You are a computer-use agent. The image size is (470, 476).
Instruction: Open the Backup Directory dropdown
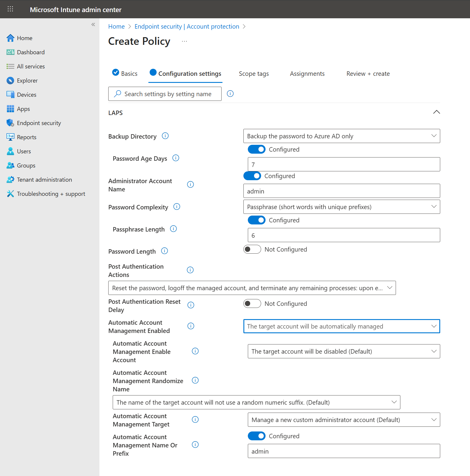342,136
